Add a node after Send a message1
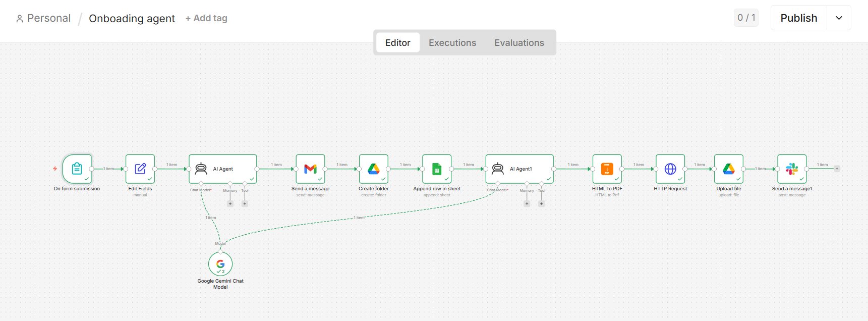Screen dimensions: 868x321 click(837, 169)
